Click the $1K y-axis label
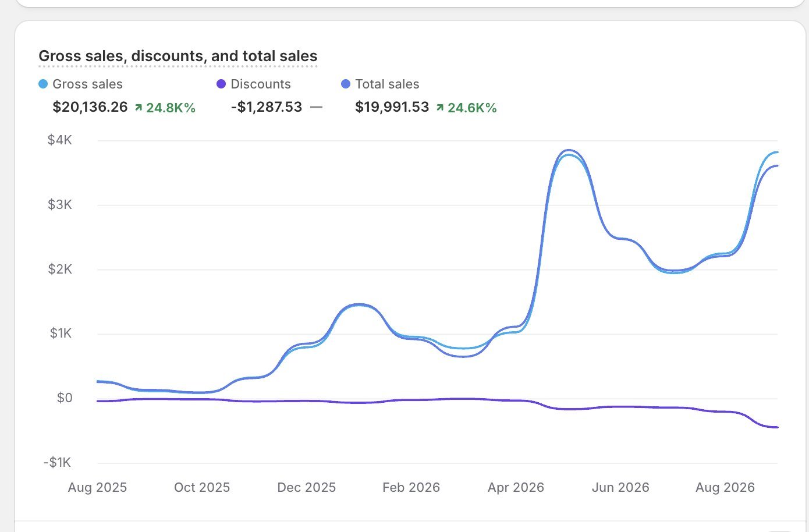This screenshot has width=809, height=532. click(61, 333)
